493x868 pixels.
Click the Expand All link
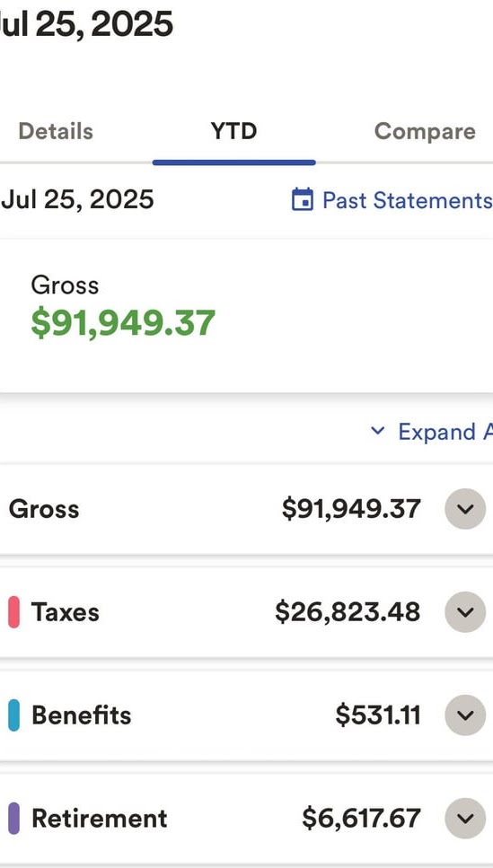[x=445, y=432]
